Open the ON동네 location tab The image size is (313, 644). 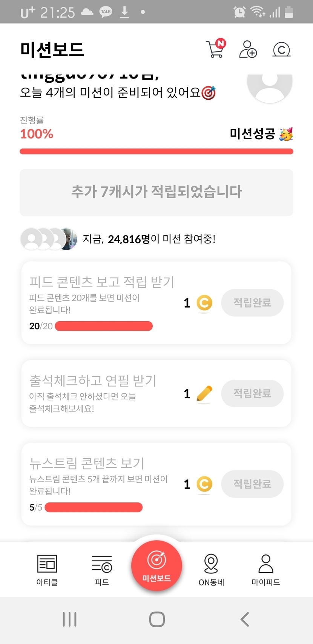[x=211, y=570]
